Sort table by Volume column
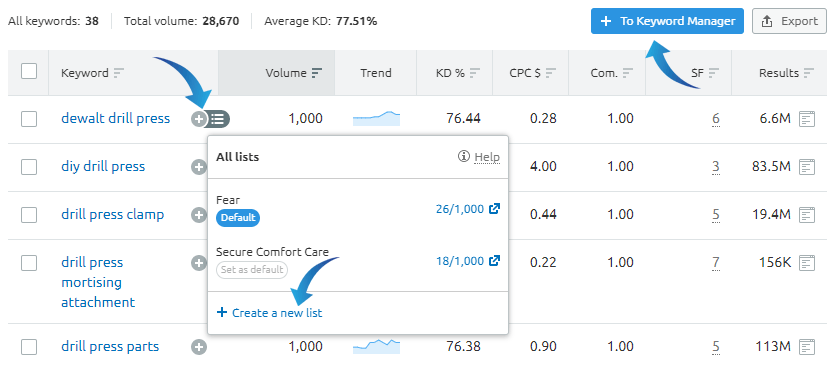Viewport: 833px width, 369px height. pos(294,73)
